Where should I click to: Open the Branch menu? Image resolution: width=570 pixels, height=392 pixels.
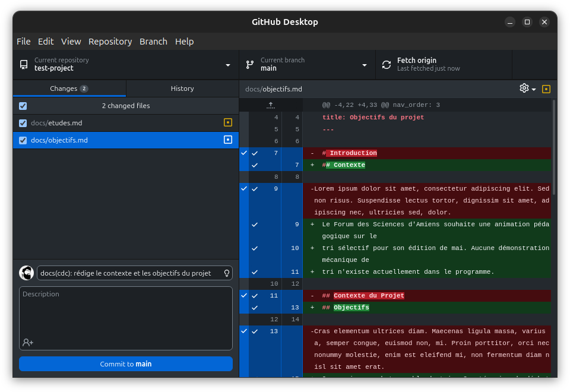(x=153, y=42)
